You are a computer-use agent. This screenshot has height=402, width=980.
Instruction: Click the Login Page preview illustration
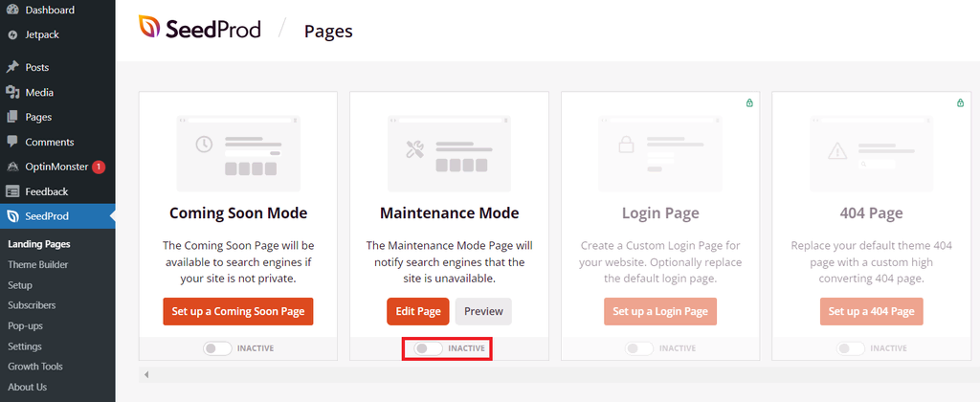pyautogui.click(x=660, y=153)
